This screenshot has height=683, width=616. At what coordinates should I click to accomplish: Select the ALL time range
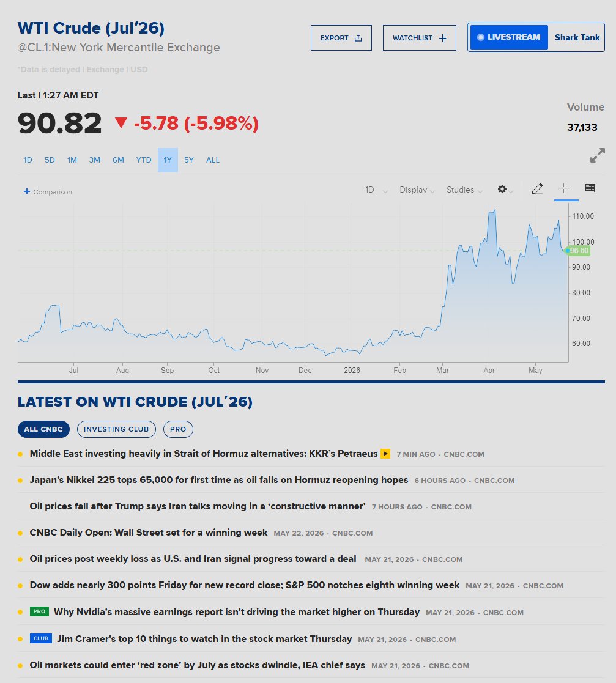[x=213, y=160]
